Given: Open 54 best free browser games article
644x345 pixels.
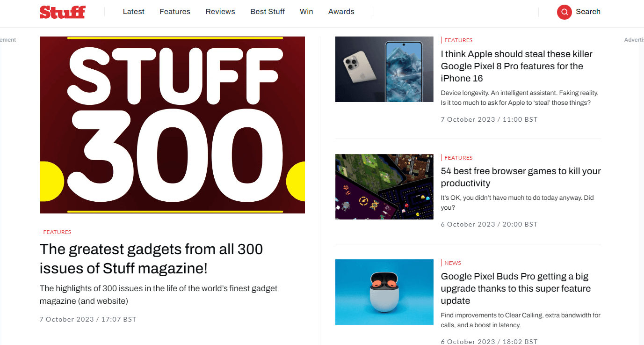Looking at the screenshot, I should [x=521, y=177].
